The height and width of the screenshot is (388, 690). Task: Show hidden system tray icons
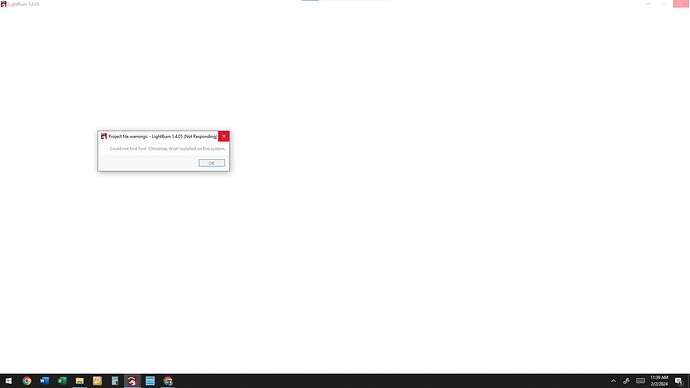click(x=613, y=381)
